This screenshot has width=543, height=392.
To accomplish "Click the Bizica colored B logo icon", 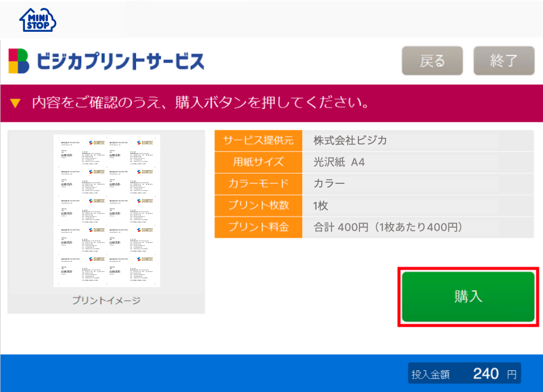I will (19, 61).
